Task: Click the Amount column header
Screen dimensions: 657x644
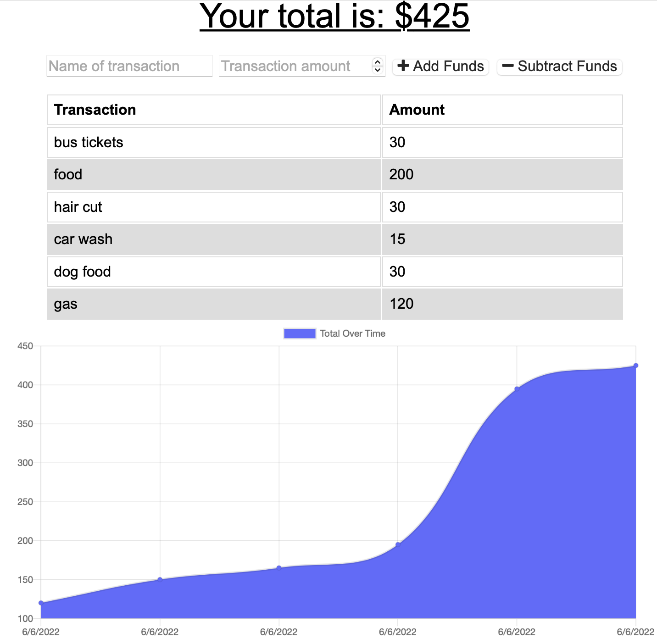Action: [417, 110]
